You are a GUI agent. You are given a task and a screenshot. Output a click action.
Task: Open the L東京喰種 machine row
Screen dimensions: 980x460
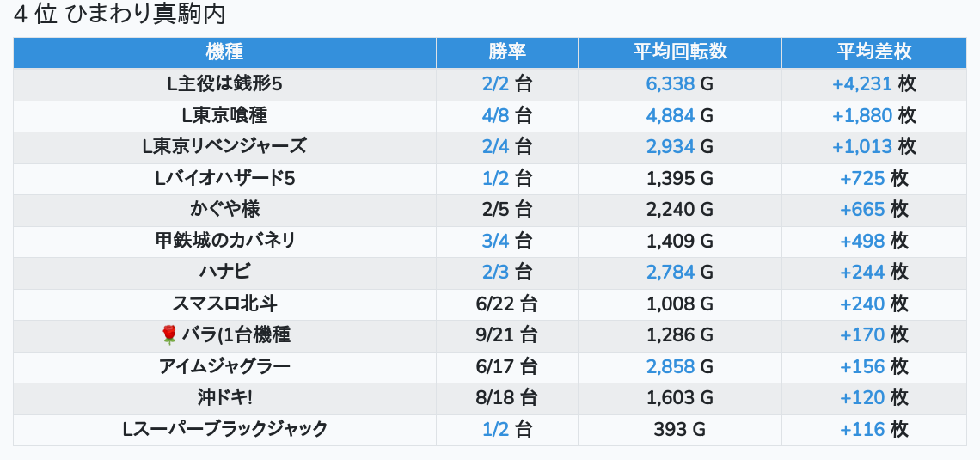coord(224,115)
